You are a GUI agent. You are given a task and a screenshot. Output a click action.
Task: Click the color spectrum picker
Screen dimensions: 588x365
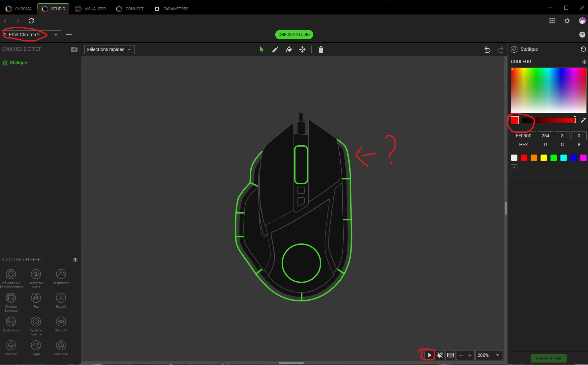[549, 90]
